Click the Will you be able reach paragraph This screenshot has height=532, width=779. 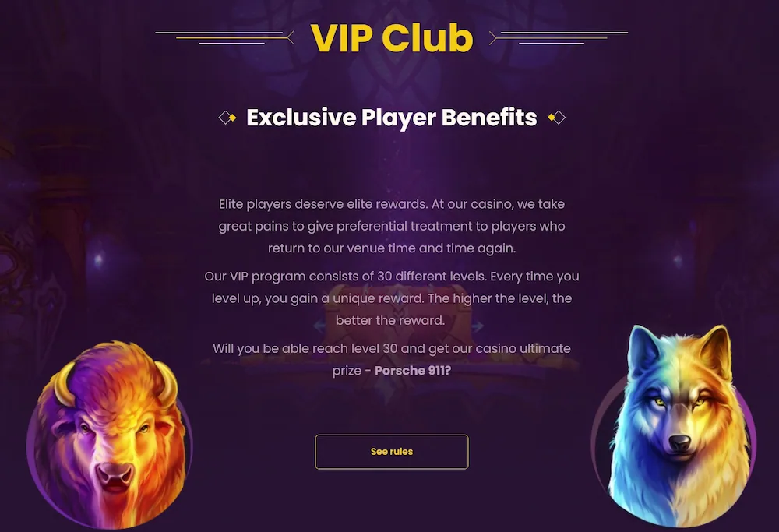392,359
